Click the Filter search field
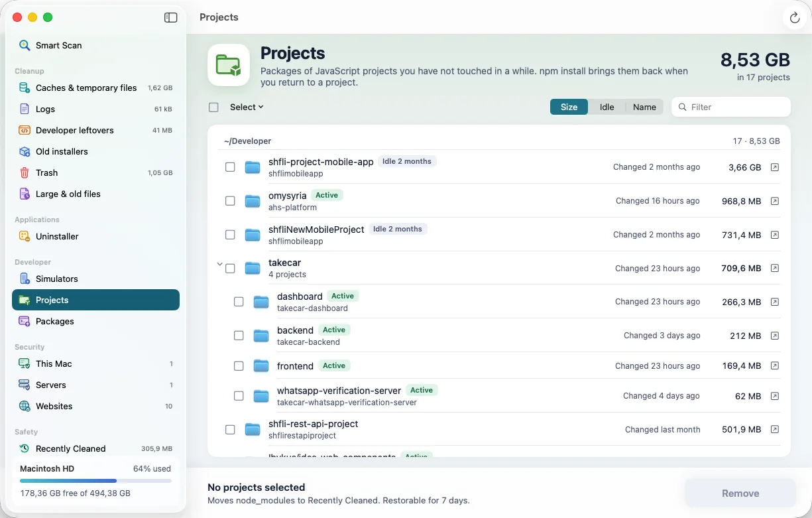The width and height of the screenshot is (812, 518). tap(731, 107)
